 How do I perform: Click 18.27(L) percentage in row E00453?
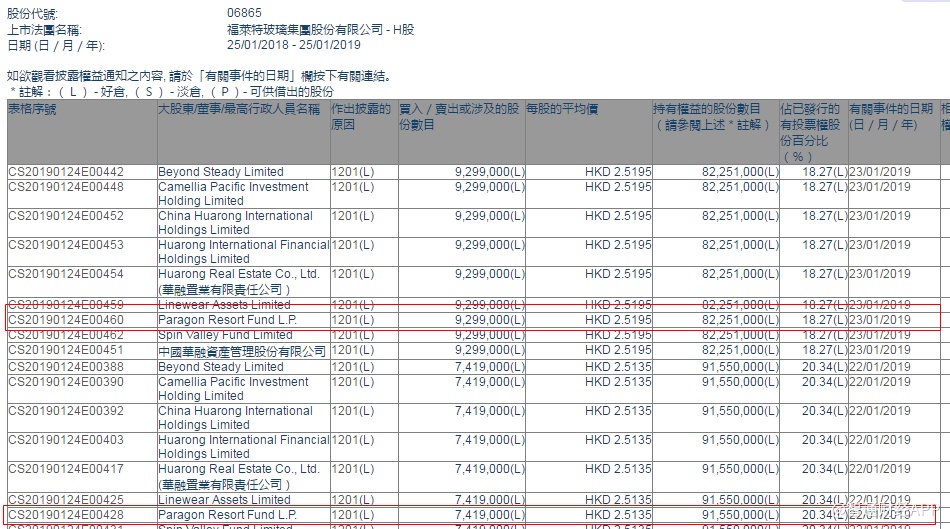(x=825, y=245)
